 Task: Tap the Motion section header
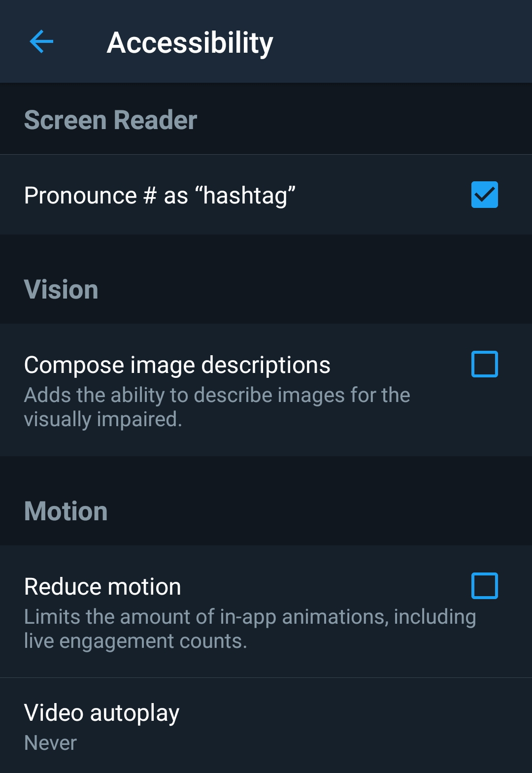(66, 511)
